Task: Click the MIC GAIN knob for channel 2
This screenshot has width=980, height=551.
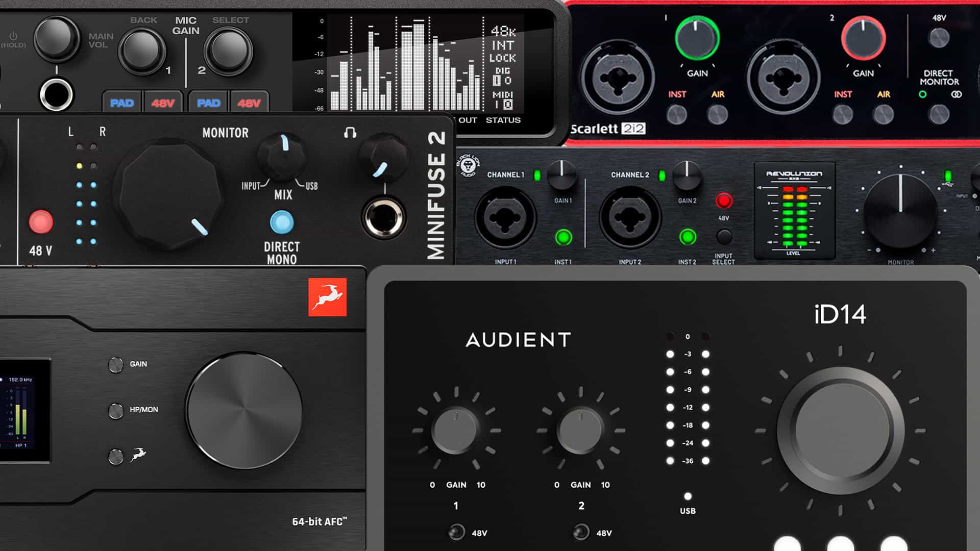Action: point(228,52)
